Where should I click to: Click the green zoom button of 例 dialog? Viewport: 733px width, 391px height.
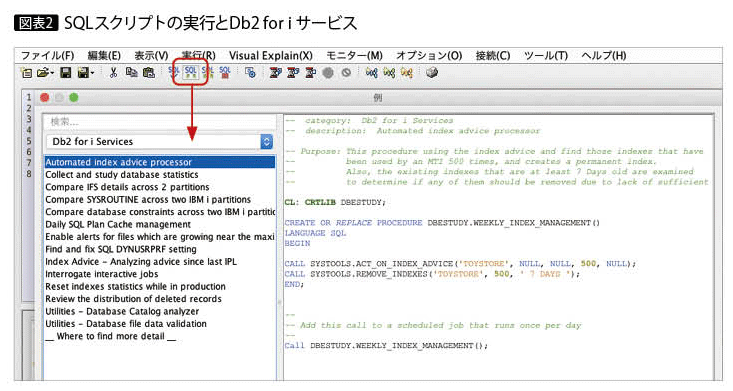click(73, 97)
